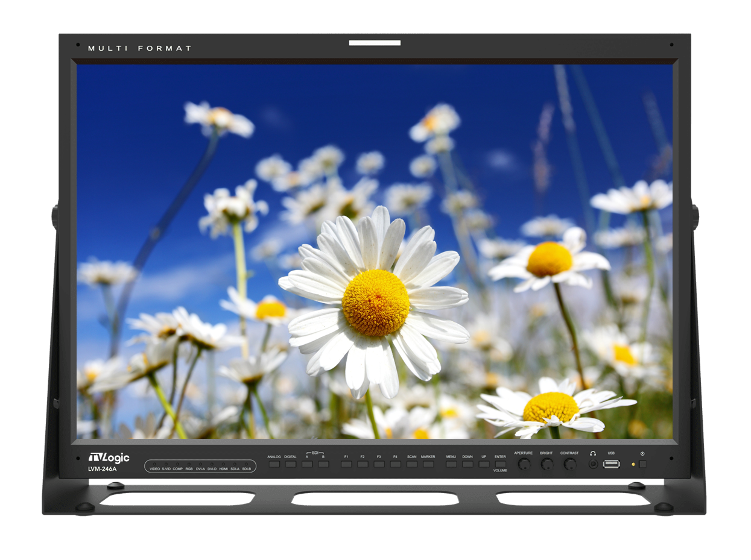Toggle the SCAN button
The width and height of the screenshot is (751, 560).
coord(411,464)
